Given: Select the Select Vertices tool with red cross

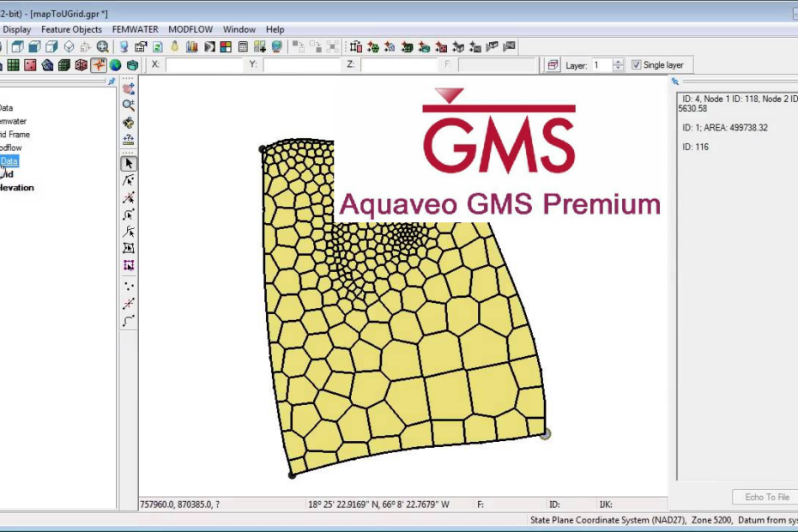Looking at the screenshot, I should click(128, 197).
